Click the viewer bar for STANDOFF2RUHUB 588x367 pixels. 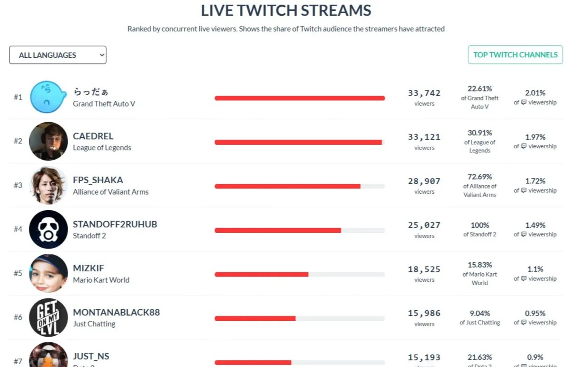tap(299, 231)
